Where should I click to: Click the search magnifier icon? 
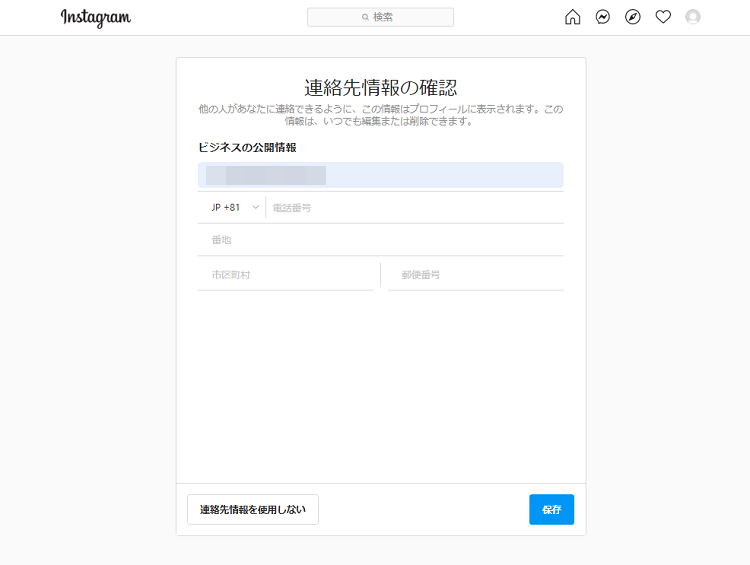point(365,17)
